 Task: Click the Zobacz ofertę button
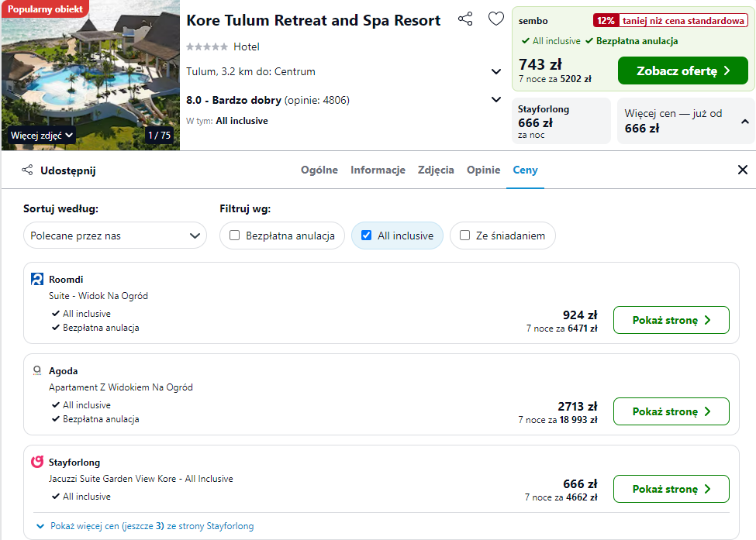[x=682, y=71]
